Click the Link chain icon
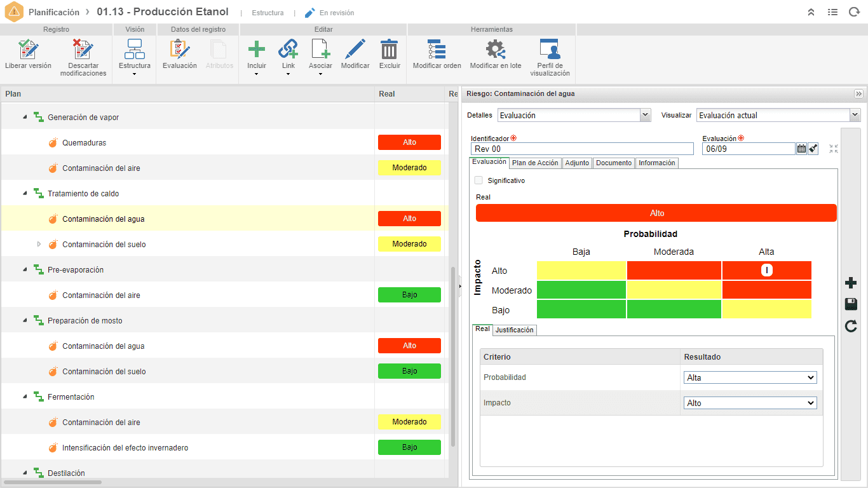The height and width of the screenshot is (488, 868). click(288, 49)
